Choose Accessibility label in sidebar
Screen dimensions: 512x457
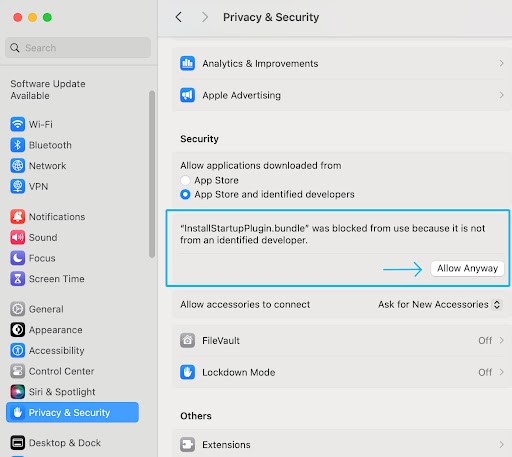(56, 350)
